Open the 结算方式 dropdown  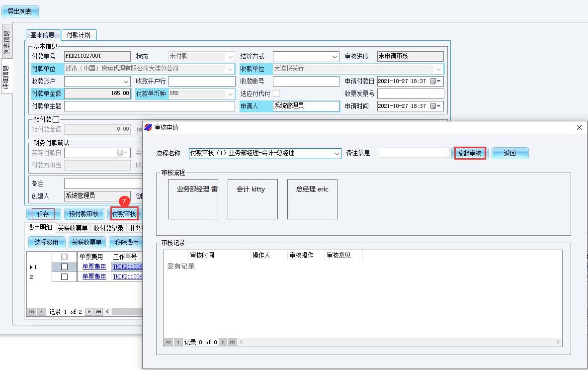[334, 57]
